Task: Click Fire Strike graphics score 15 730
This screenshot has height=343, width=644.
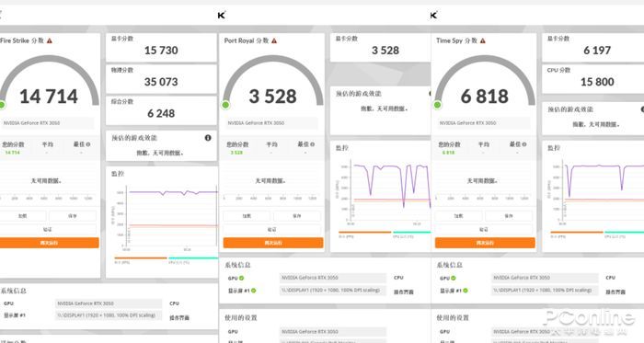Action: [x=161, y=51]
